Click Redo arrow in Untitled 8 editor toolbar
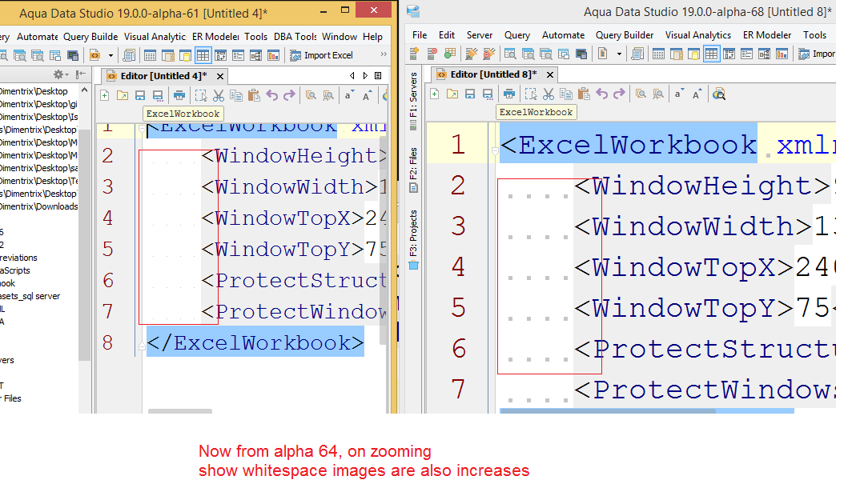This screenshot has height=504, width=852. (619, 94)
